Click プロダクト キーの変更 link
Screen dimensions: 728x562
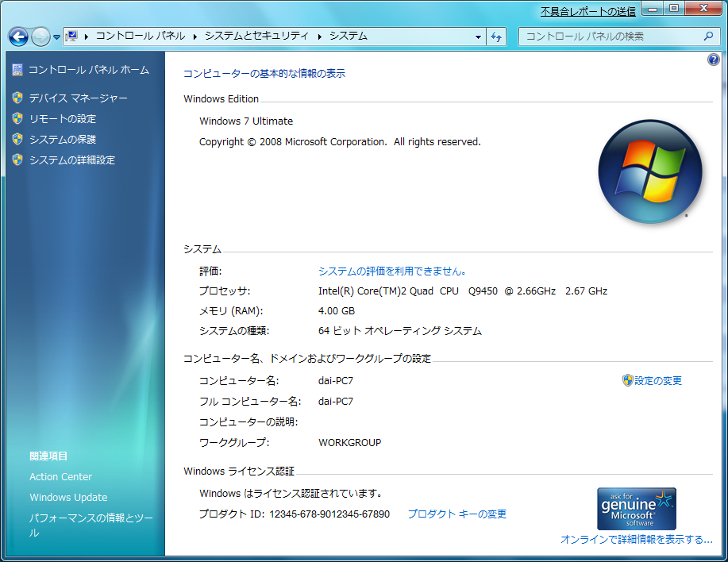(456, 514)
